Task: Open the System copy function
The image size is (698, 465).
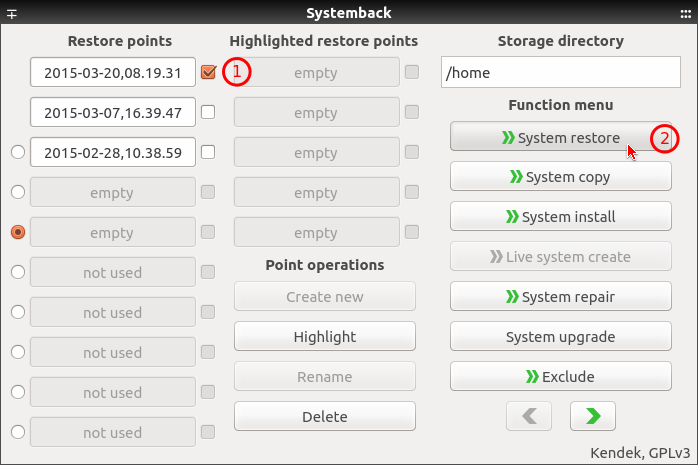Action: [560, 176]
